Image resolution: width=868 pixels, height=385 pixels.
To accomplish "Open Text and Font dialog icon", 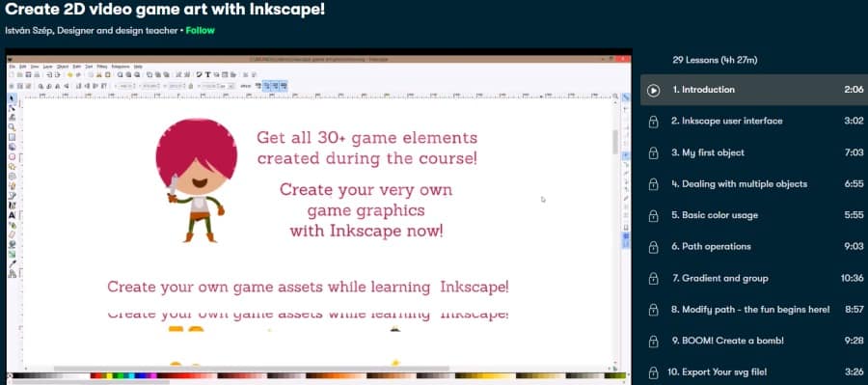I will click(207, 74).
